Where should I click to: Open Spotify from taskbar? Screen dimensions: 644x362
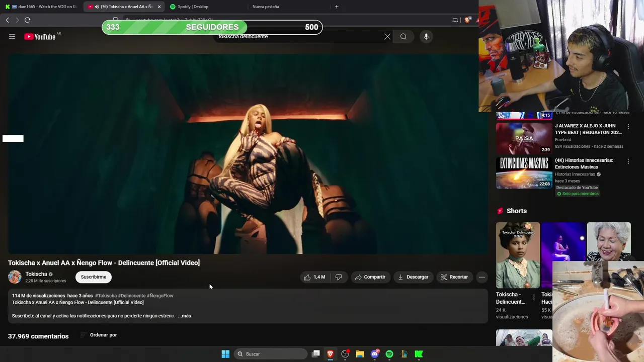point(389,354)
